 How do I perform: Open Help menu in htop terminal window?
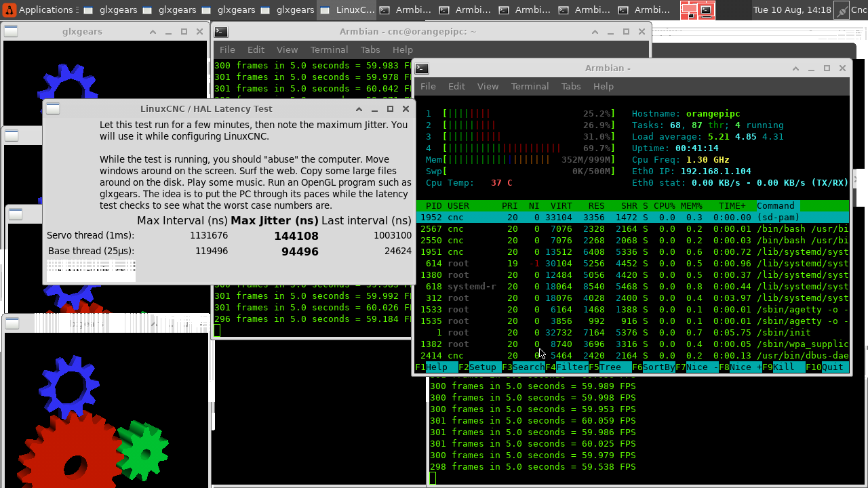[x=603, y=86]
